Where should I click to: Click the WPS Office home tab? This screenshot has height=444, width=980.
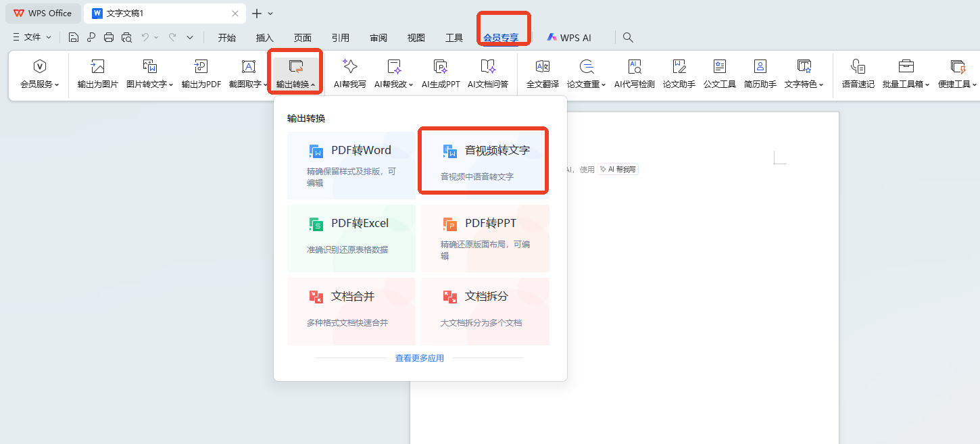(x=43, y=14)
